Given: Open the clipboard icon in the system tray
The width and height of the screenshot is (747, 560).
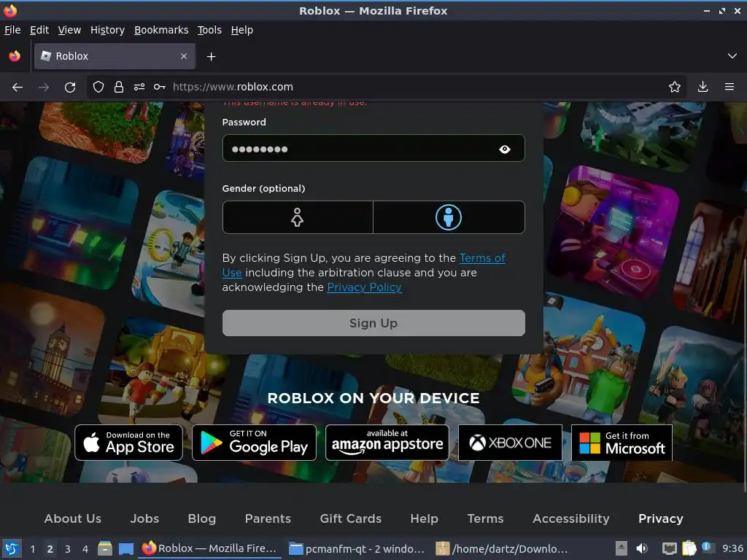Looking at the screenshot, I should 689,548.
